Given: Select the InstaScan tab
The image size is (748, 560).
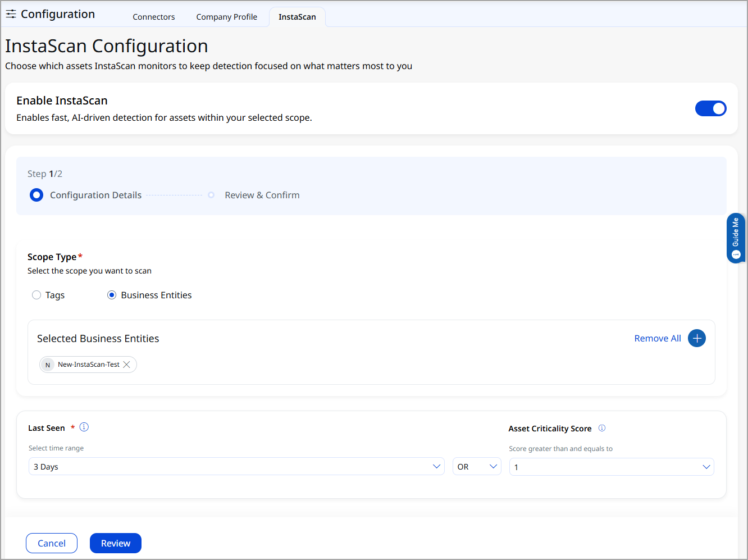Looking at the screenshot, I should 297,17.
